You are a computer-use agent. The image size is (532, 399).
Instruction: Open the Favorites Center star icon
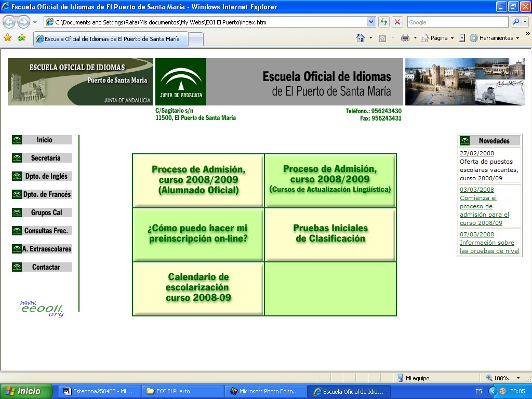[x=8, y=38]
